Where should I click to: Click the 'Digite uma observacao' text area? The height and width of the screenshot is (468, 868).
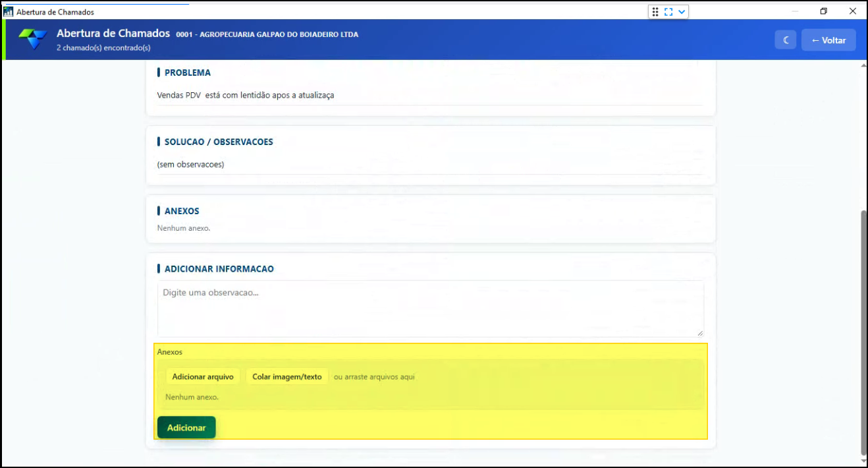[431, 308]
